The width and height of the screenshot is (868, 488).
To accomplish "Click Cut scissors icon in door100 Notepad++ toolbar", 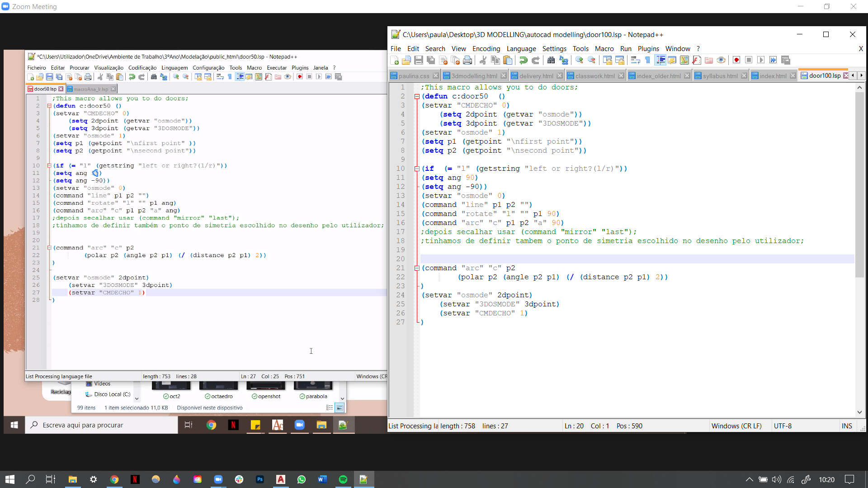I will click(483, 60).
